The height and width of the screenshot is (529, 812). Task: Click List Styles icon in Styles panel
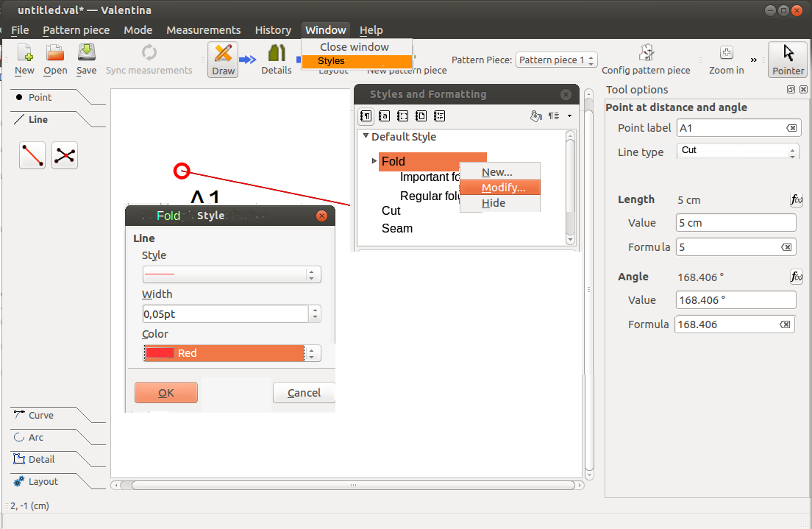click(x=440, y=116)
